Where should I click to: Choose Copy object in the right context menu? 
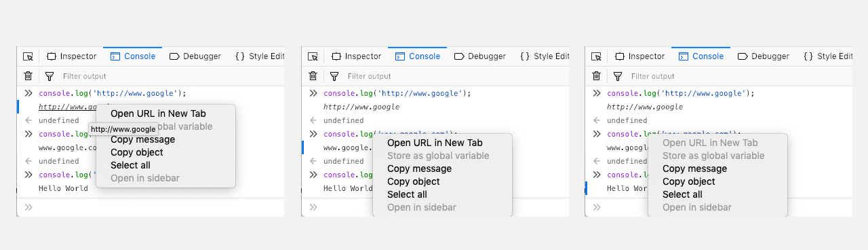tap(688, 181)
